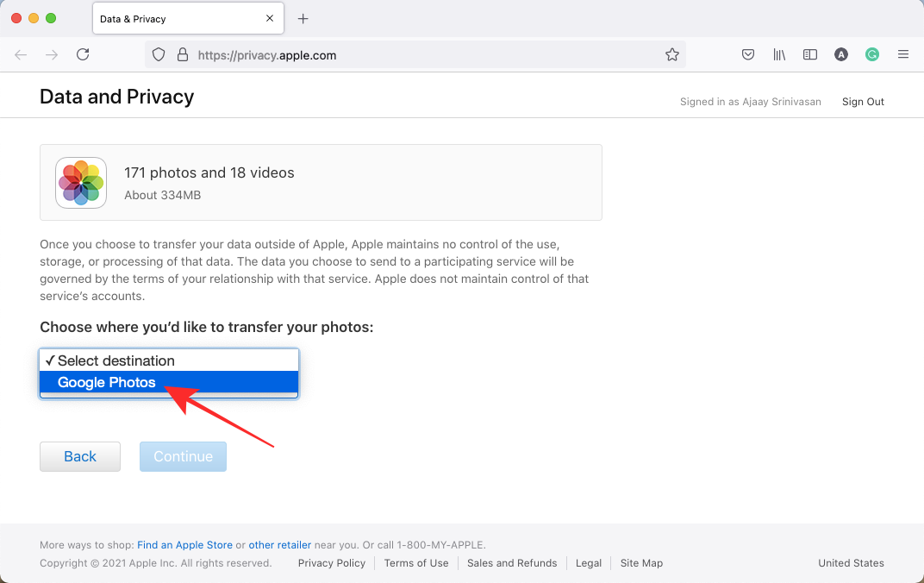Open the Site Map footer link
This screenshot has height=583, width=924.
pos(641,563)
